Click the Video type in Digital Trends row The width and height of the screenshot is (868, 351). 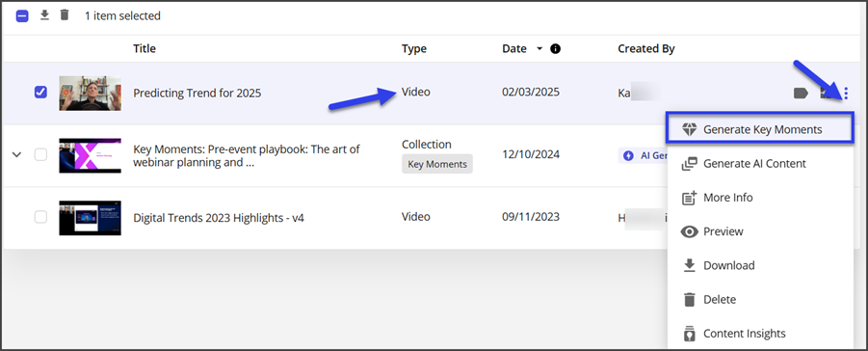coord(416,217)
